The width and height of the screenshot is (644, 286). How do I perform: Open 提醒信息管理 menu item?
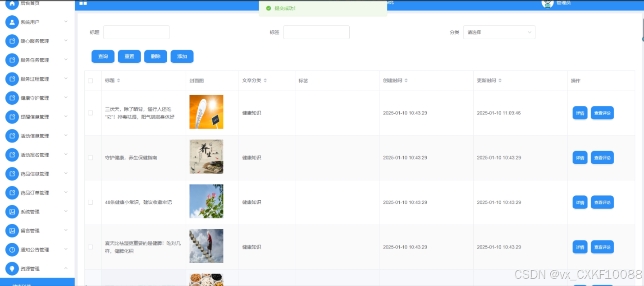[37, 117]
